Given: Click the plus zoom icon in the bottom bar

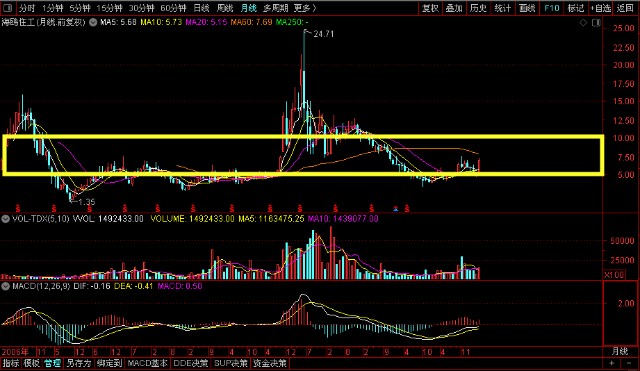Looking at the screenshot, I should [x=611, y=363].
